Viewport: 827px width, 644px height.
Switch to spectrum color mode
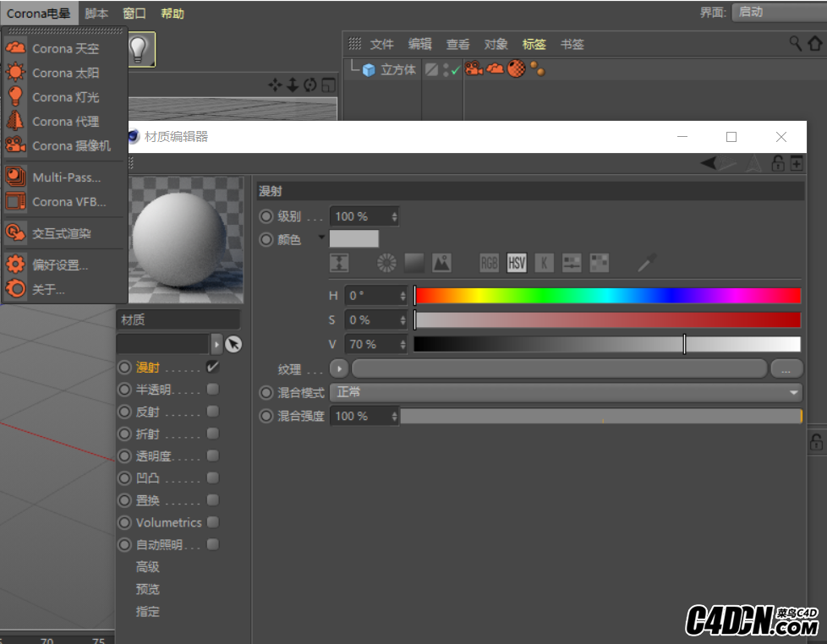coord(414,263)
